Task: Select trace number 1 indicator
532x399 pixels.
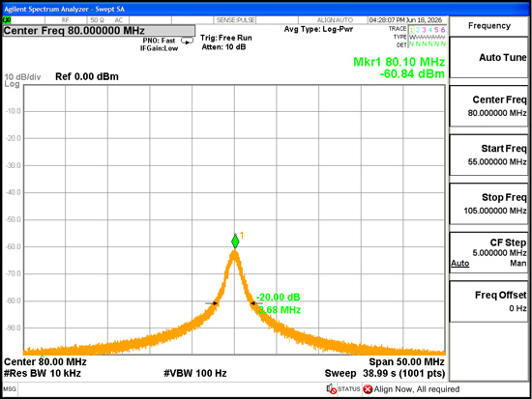Action: pyautogui.click(x=411, y=30)
